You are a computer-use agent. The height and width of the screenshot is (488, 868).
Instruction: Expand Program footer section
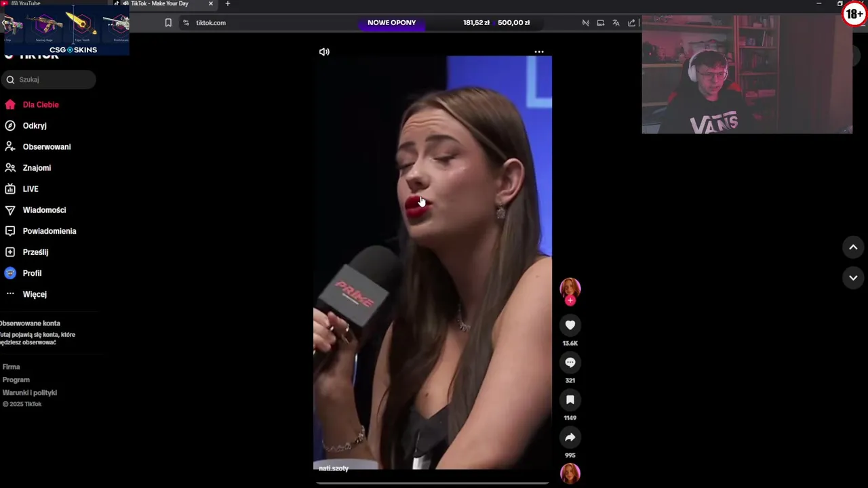16,380
